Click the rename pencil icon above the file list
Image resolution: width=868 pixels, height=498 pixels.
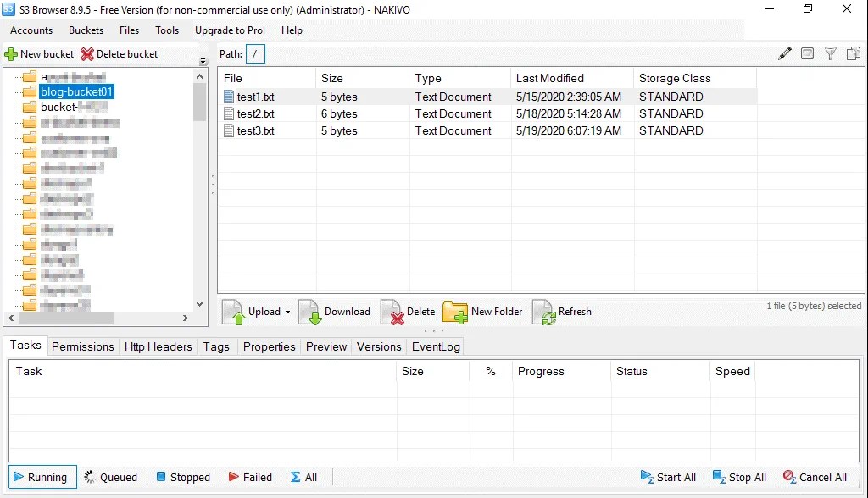click(x=784, y=53)
